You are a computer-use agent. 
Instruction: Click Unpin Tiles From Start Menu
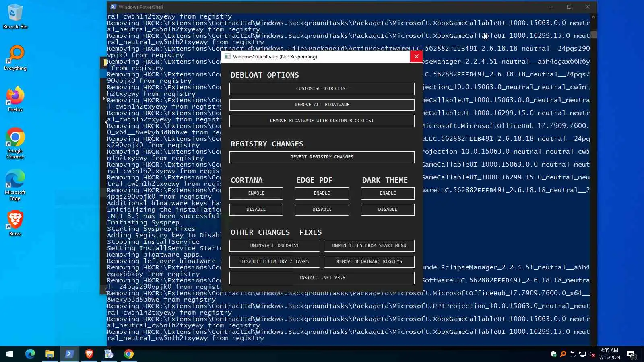[369, 245]
